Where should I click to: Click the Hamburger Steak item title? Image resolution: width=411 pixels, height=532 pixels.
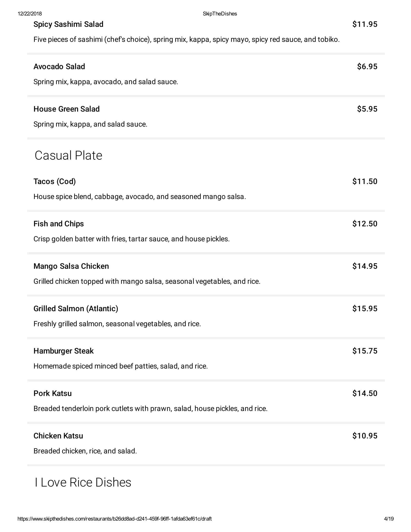tap(64, 351)
